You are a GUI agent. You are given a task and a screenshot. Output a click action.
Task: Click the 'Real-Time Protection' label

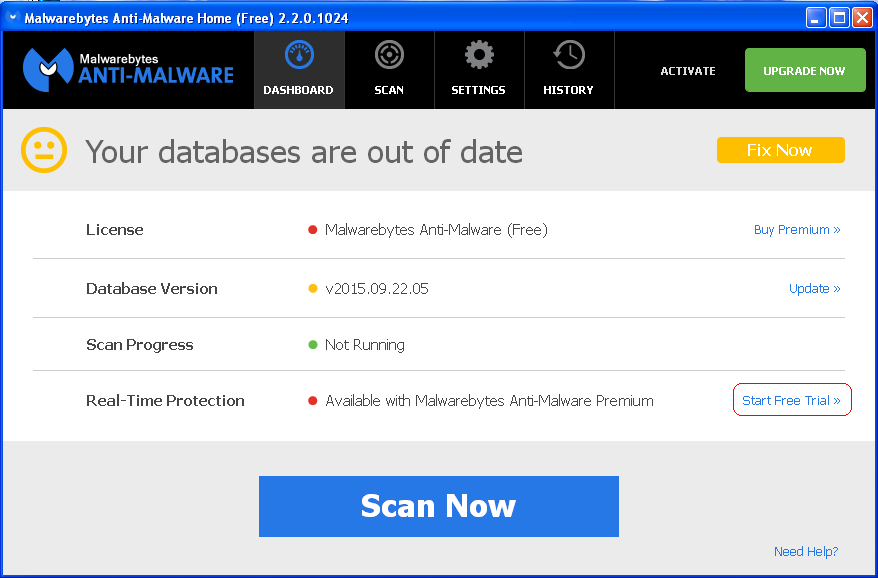[x=165, y=400]
